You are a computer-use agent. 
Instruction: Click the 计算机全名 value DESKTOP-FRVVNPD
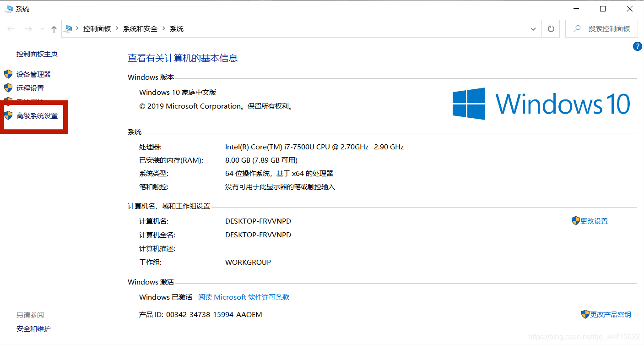pyautogui.click(x=258, y=235)
